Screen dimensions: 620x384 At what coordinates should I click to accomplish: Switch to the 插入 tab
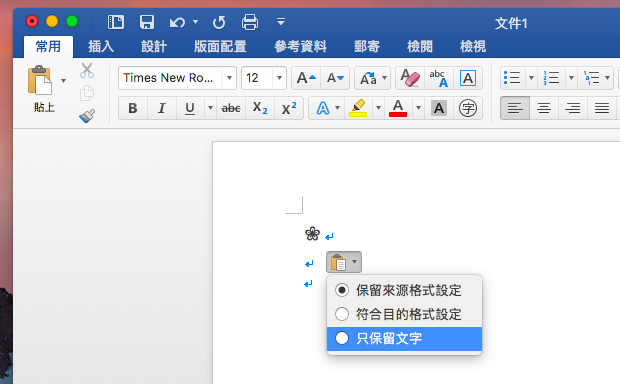101,47
